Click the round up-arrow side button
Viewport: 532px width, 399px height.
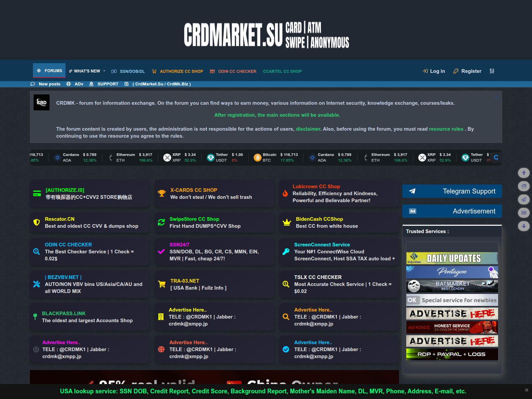[524, 173]
